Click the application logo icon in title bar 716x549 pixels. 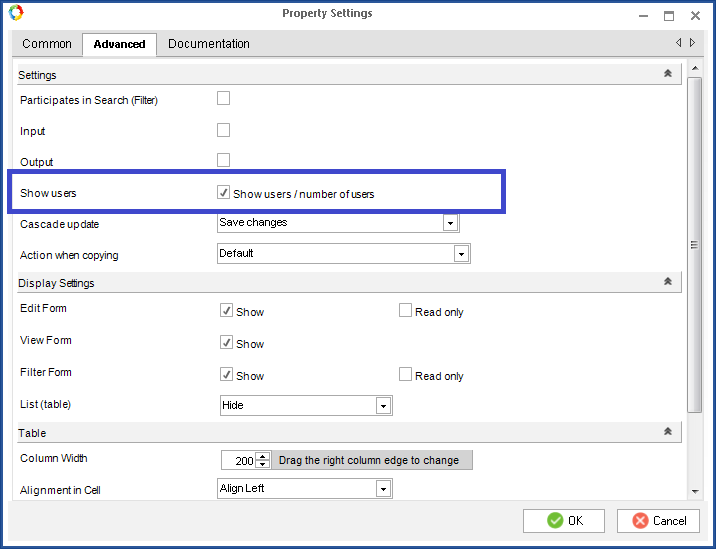tap(16, 13)
